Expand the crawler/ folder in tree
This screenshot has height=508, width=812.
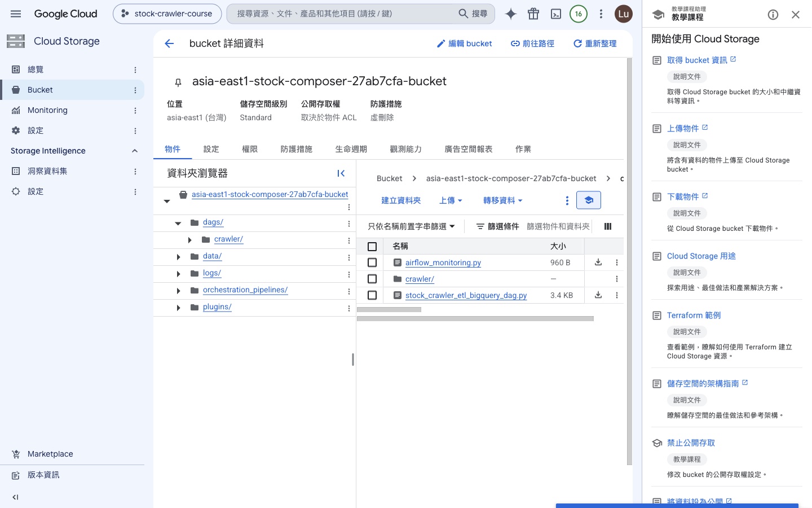(189, 240)
